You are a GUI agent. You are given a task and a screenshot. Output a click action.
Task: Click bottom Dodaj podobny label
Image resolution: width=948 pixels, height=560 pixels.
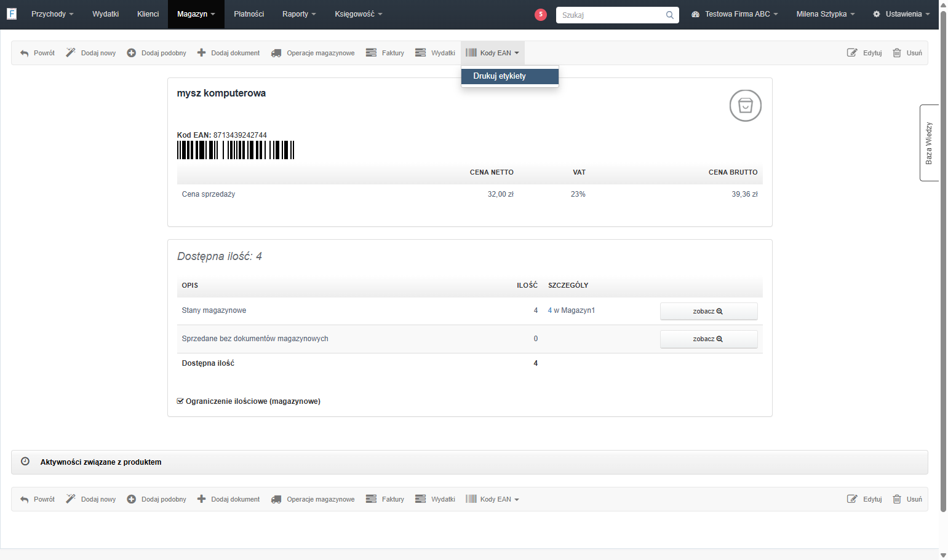[164, 499]
